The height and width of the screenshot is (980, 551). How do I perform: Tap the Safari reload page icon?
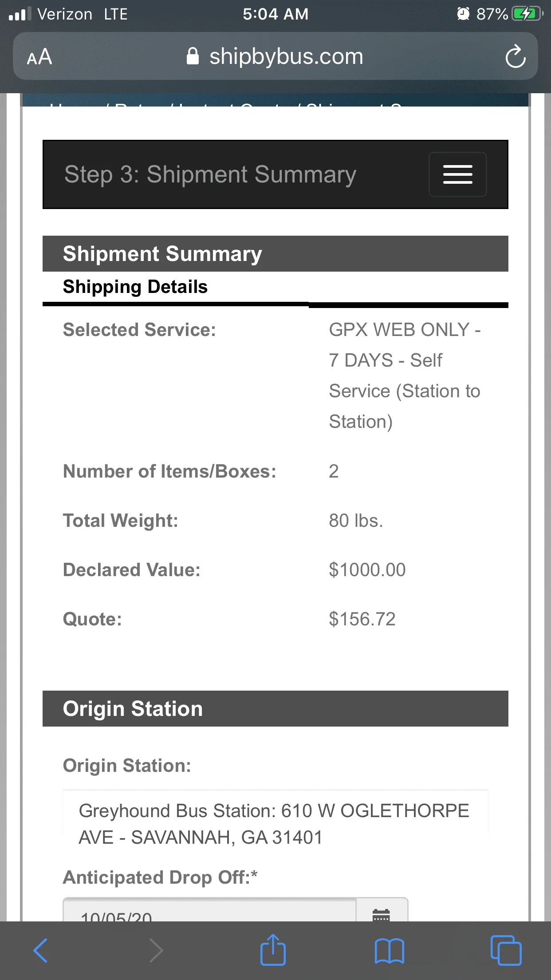tap(515, 56)
